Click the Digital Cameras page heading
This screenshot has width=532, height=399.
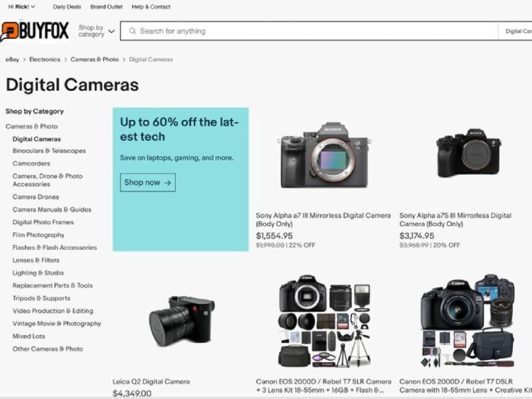click(x=72, y=85)
